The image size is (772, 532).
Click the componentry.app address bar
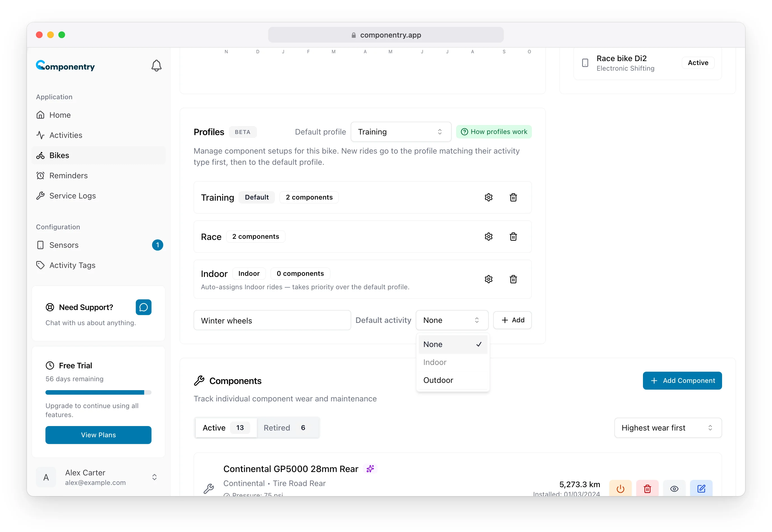386,35
